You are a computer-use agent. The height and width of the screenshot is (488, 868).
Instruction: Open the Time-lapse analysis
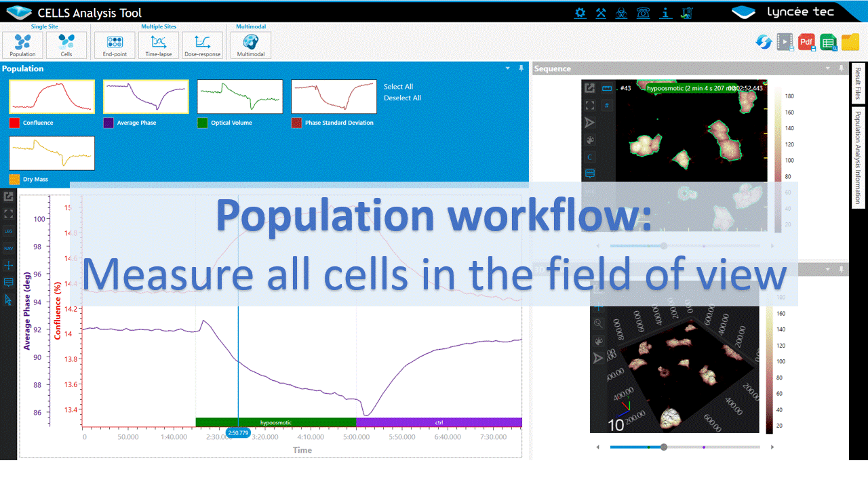tap(159, 45)
